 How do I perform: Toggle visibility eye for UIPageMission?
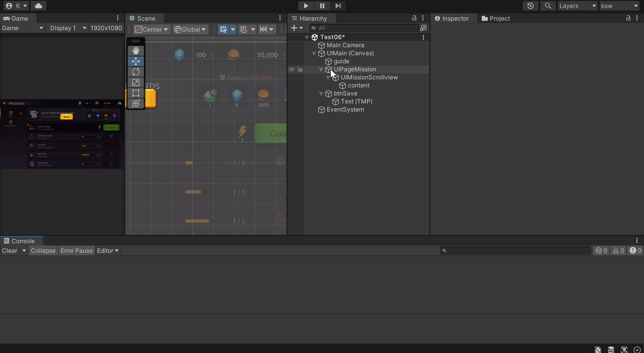(291, 69)
